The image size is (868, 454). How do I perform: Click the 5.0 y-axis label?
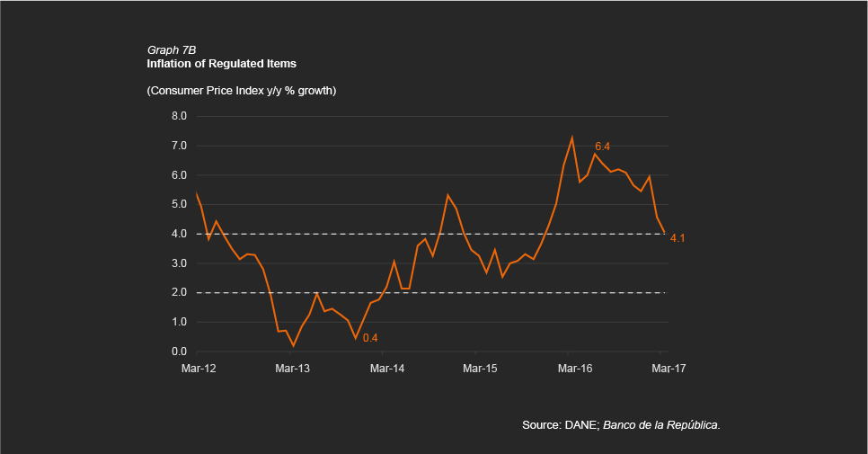[178, 204]
